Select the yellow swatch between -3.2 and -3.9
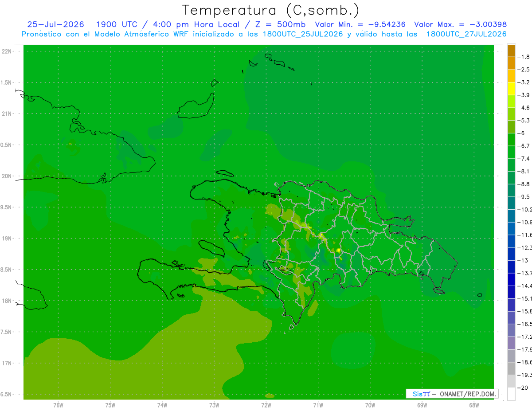532x411 pixels. [511, 89]
